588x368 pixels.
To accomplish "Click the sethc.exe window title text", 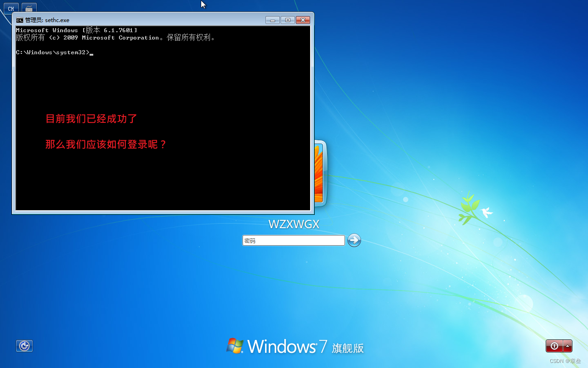I will coord(47,20).
